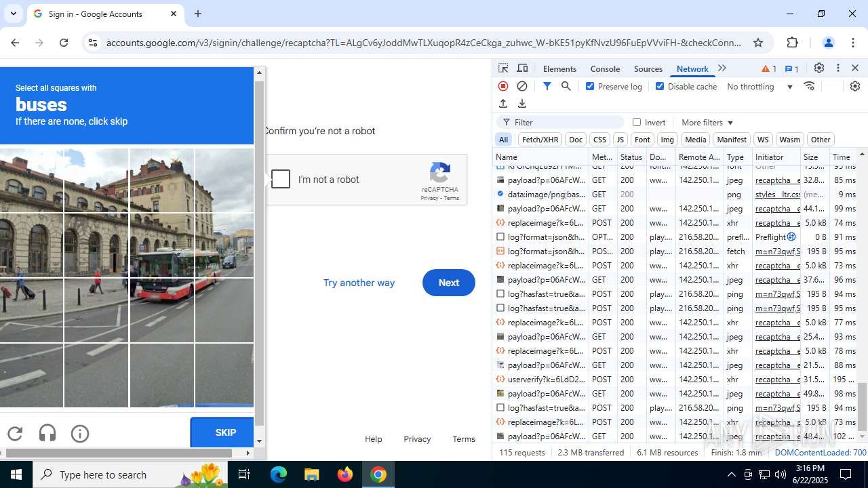The image size is (868, 488).
Task: Get an audio challenge headphones icon
Action: tap(47, 433)
